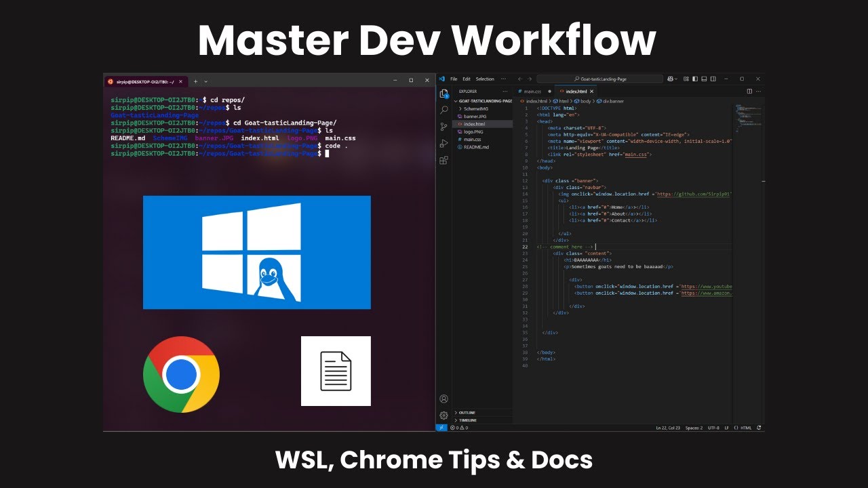Change encoding via UTF-8 status entry
868x488 pixels.
tap(713, 428)
